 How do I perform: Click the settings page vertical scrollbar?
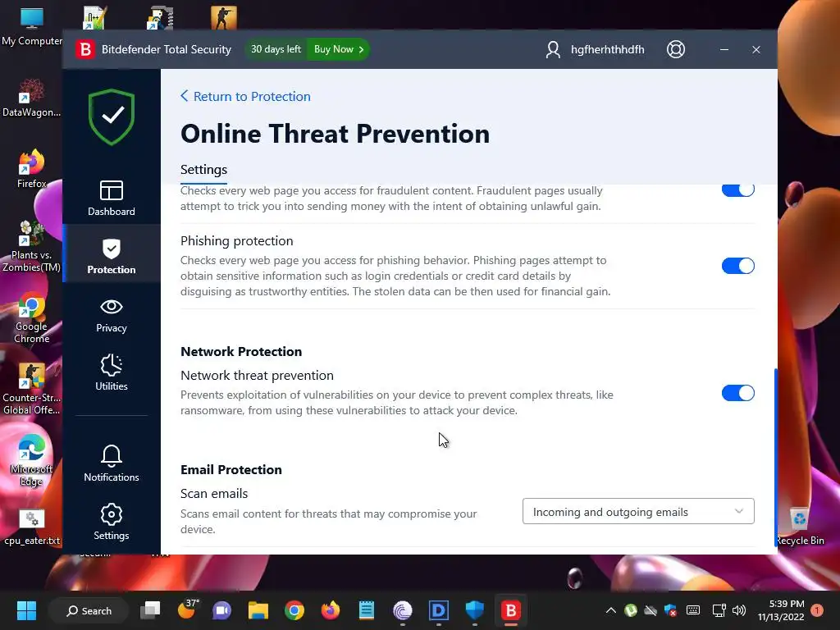click(775, 458)
